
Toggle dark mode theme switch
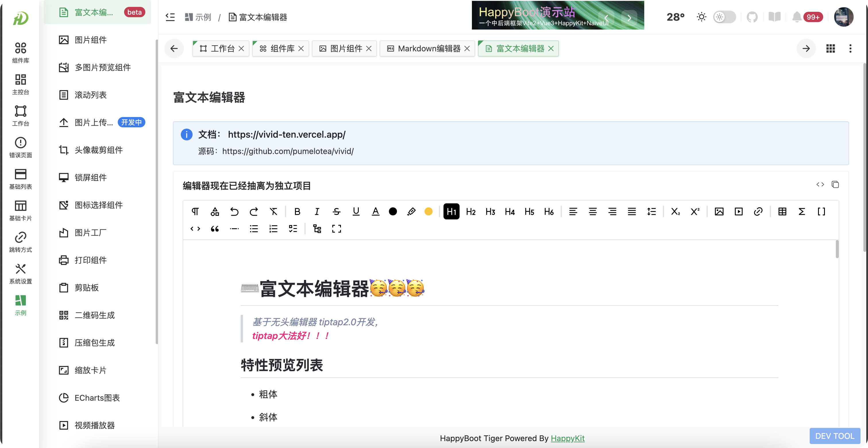(724, 17)
